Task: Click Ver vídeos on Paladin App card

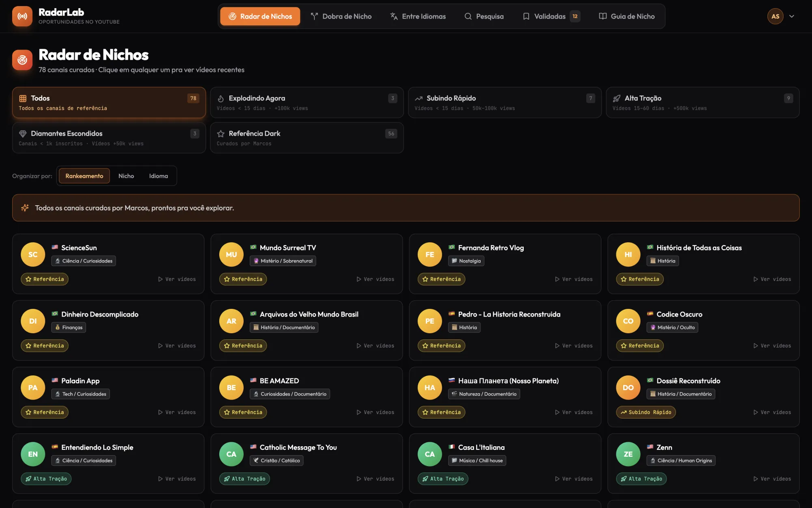Action: [x=177, y=412]
